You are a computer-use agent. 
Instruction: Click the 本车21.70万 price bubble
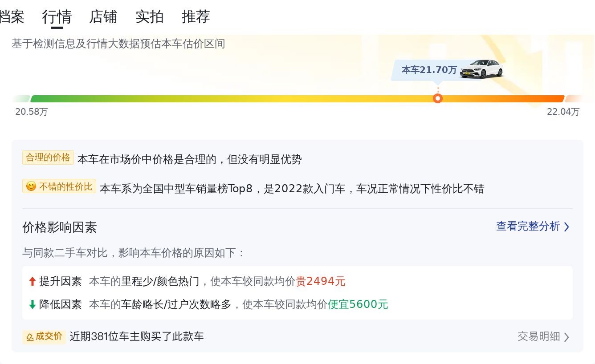tap(429, 70)
